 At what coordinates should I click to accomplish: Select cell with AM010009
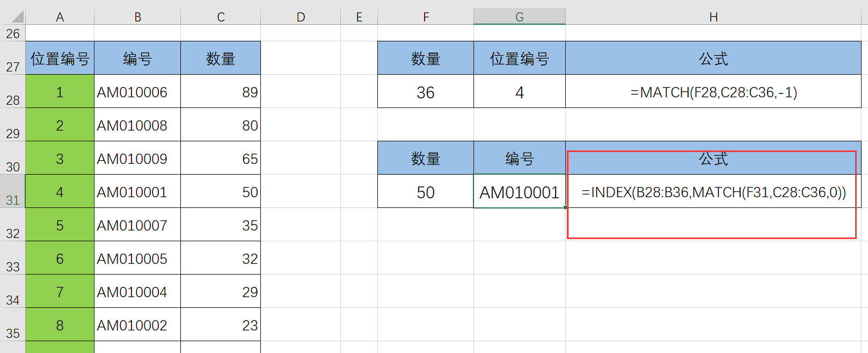coord(137,158)
